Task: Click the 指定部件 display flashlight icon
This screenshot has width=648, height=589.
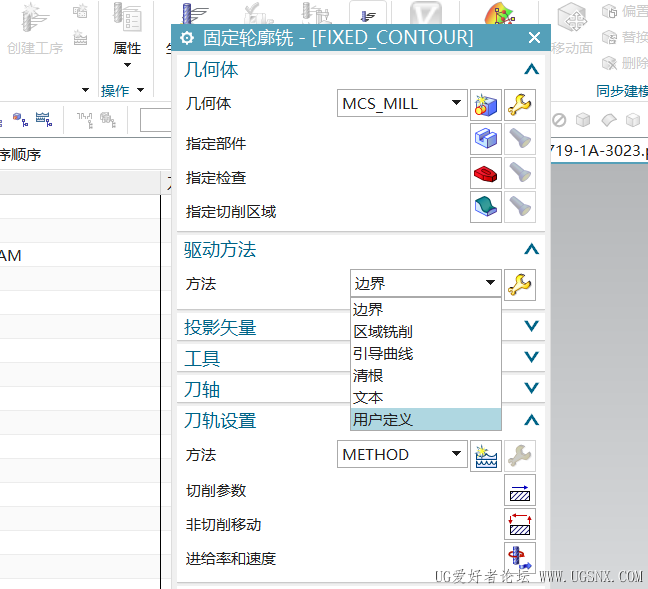Action: point(520,139)
